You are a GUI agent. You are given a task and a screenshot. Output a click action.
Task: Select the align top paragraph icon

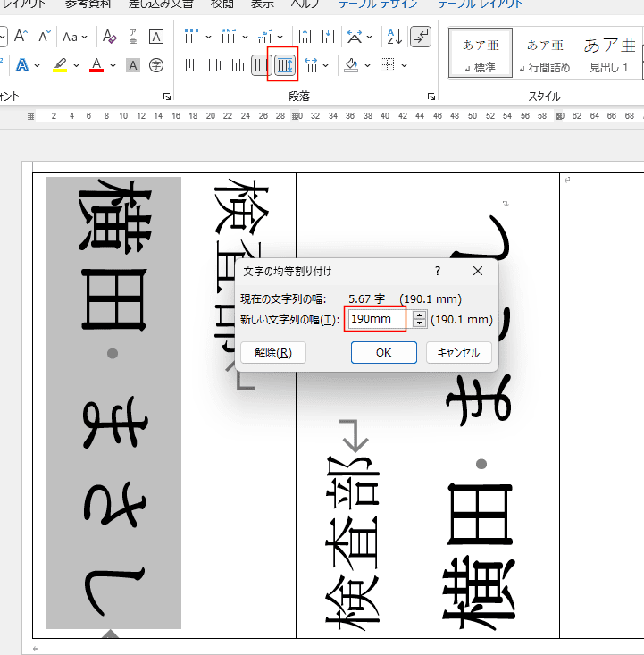click(x=191, y=65)
